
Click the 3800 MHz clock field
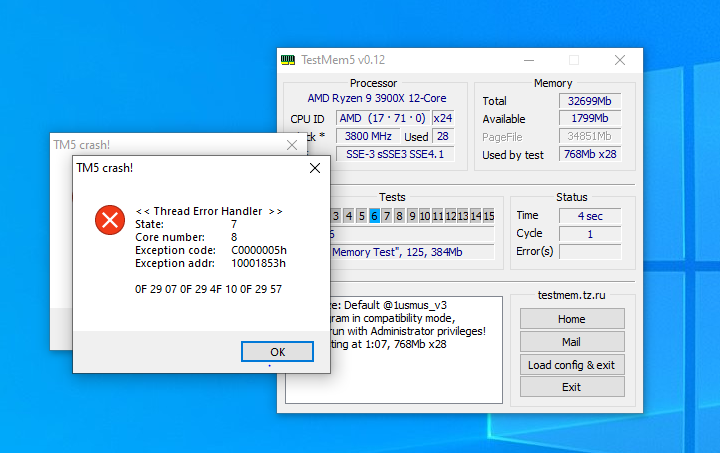[x=368, y=136]
